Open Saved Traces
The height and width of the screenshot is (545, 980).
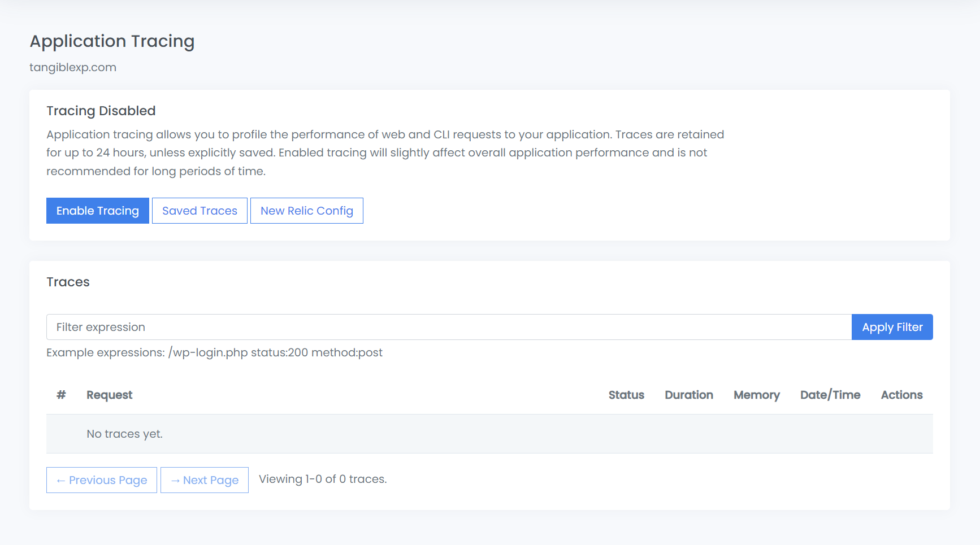(x=200, y=211)
